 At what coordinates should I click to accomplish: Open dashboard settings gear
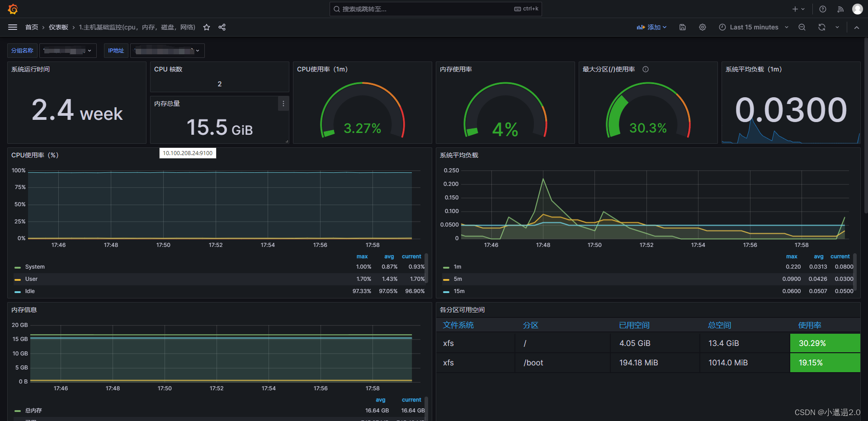point(703,27)
